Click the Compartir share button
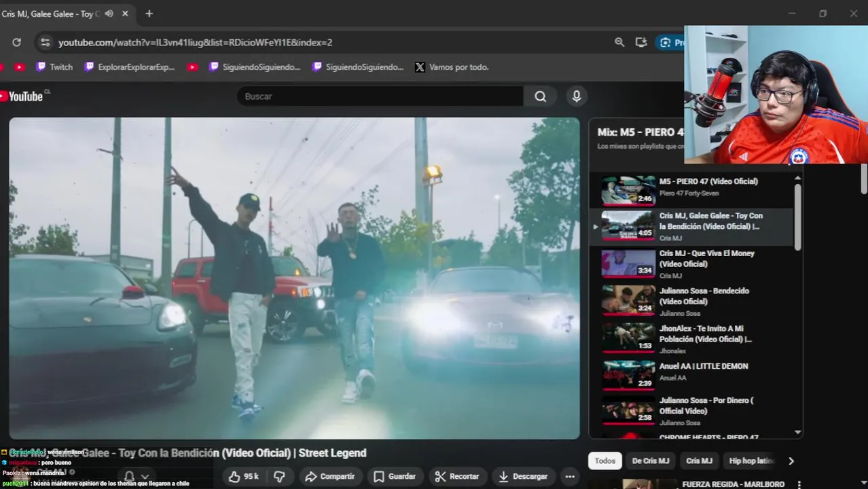The width and height of the screenshot is (868, 489). point(330,477)
